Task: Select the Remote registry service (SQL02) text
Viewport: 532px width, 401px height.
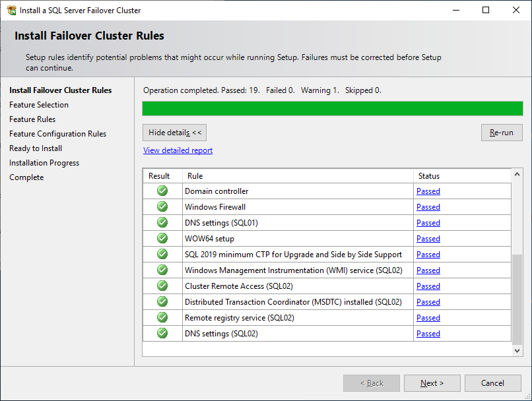Action: click(x=240, y=318)
